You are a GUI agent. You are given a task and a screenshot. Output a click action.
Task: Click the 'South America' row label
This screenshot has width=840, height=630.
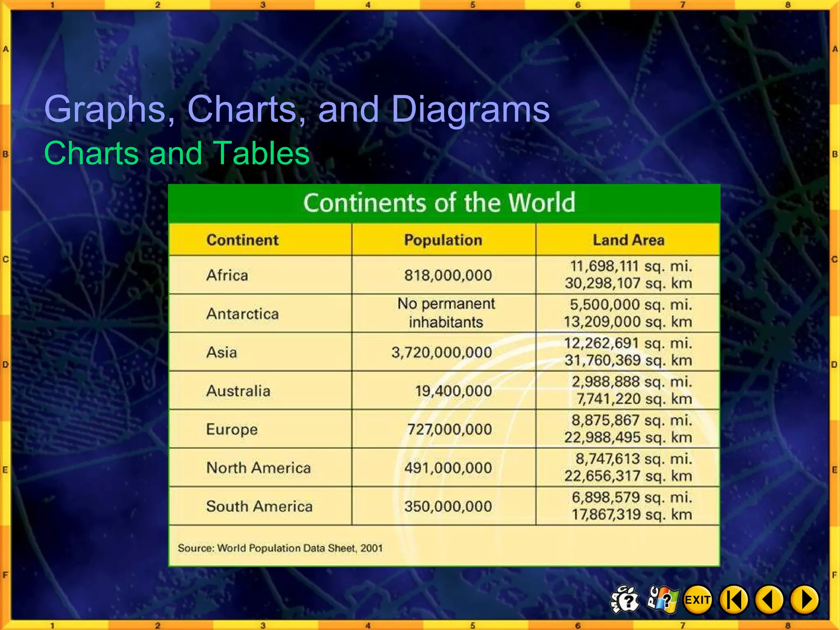coord(259,507)
